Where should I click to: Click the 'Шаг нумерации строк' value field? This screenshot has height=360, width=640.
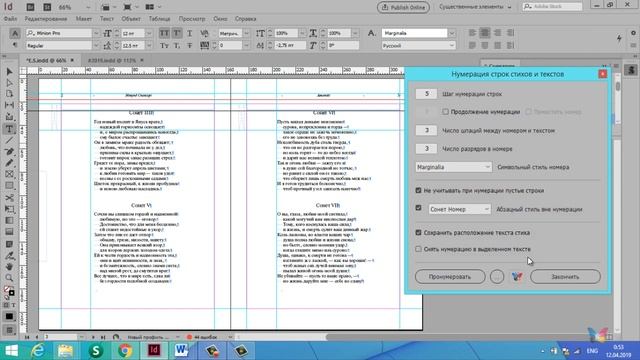427,94
